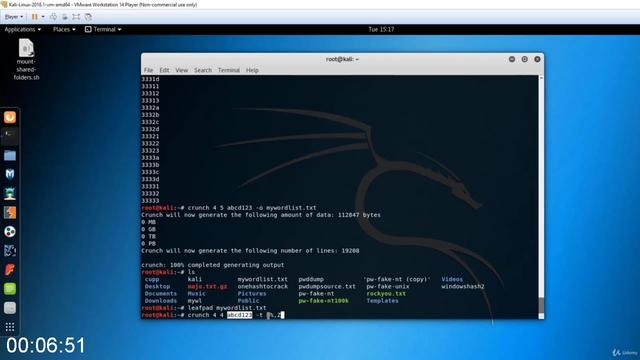Close the root@kali terminal window
The height and width of the screenshot is (360, 640).
tap(537, 59)
